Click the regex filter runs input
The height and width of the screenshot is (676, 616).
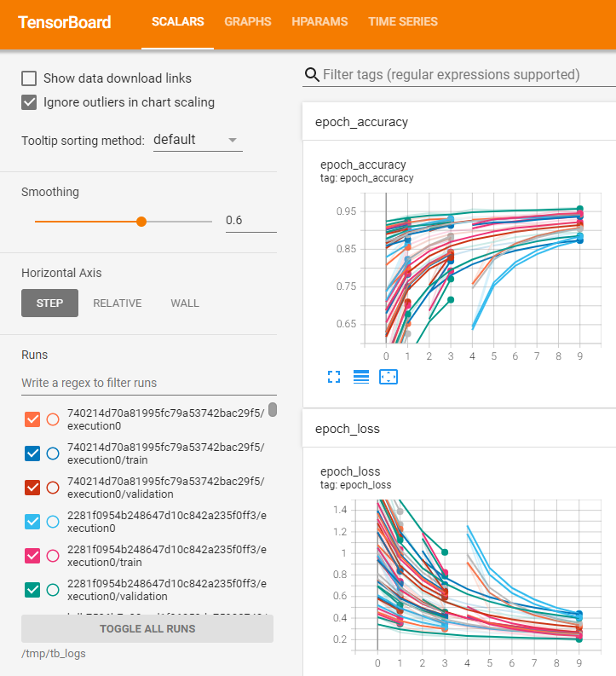tap(149, 383)
